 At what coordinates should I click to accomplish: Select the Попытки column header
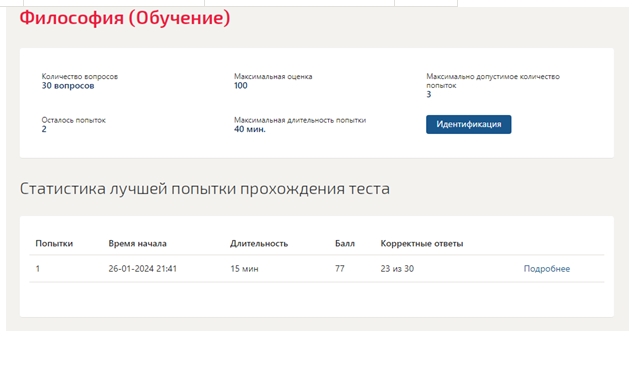tap(54, 243)
